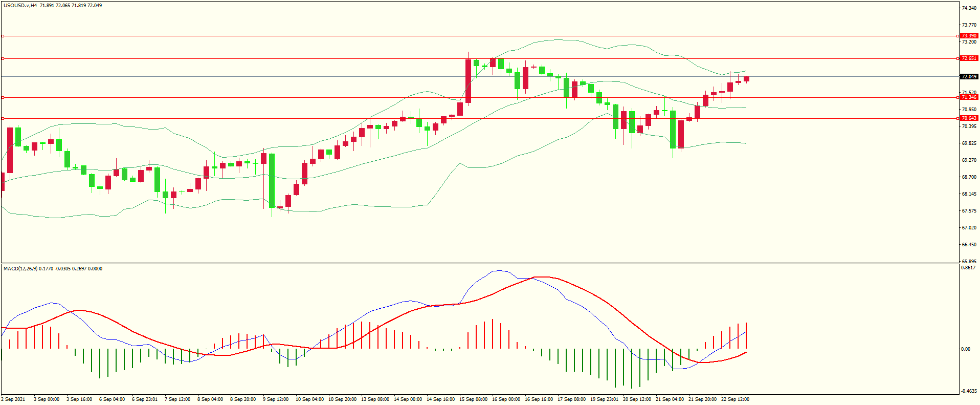980x405 pixels.
Task: Click the 3 Sep 00:00 time label
Action: click(47, 399)
